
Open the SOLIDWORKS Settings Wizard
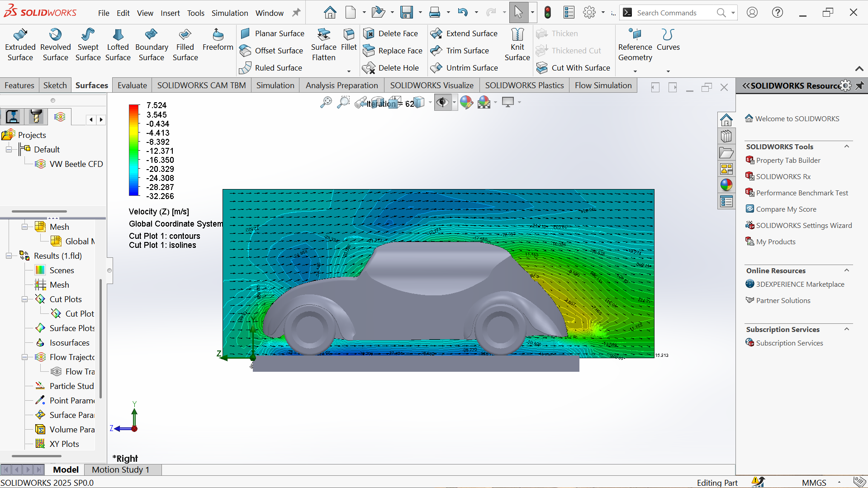point(804,226)
